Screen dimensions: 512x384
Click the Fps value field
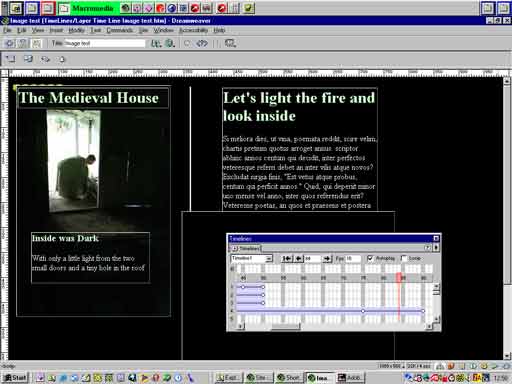[x=353, y=258]
